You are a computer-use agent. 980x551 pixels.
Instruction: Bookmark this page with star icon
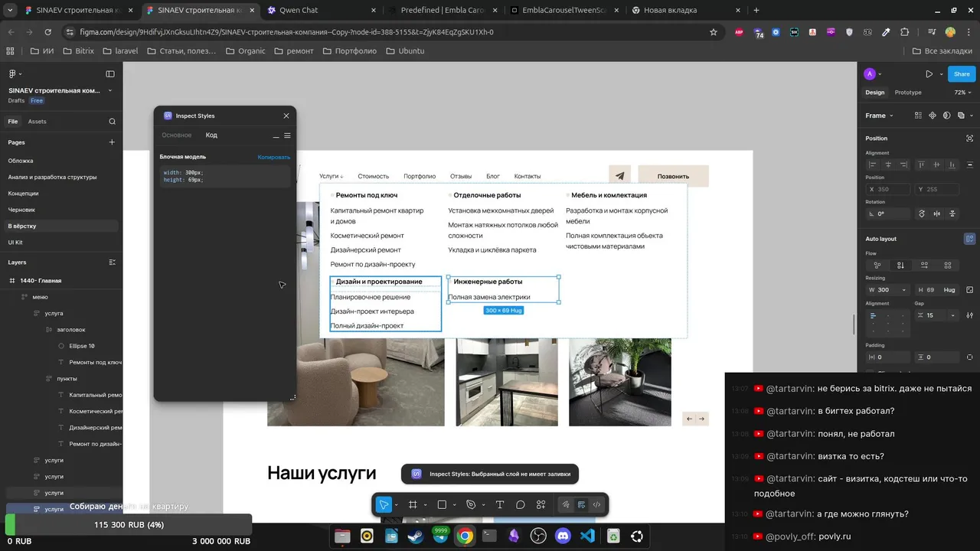[714, 32]
